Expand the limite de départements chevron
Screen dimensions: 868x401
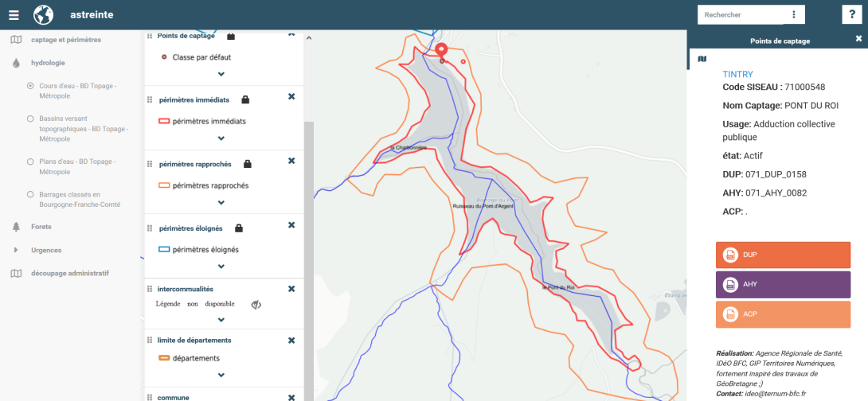coord(221,375)
